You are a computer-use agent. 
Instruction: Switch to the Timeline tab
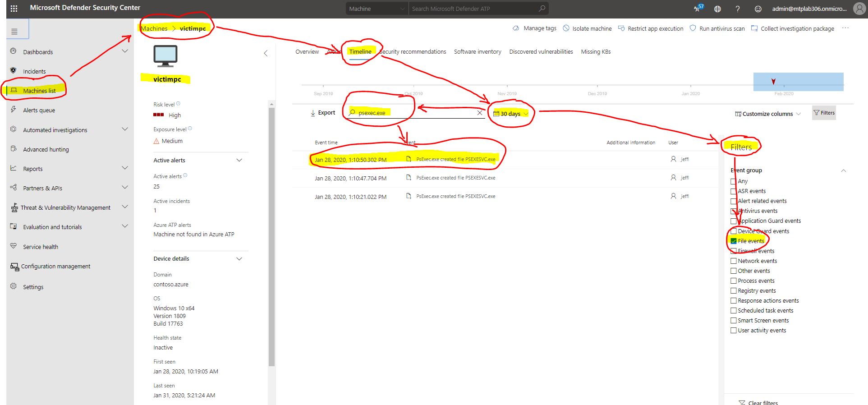point(360,52)
